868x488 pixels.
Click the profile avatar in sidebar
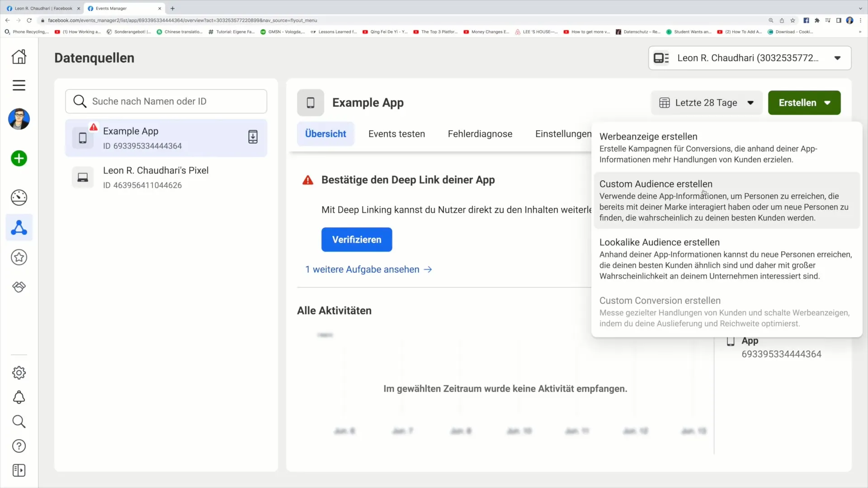click(19, 119)
